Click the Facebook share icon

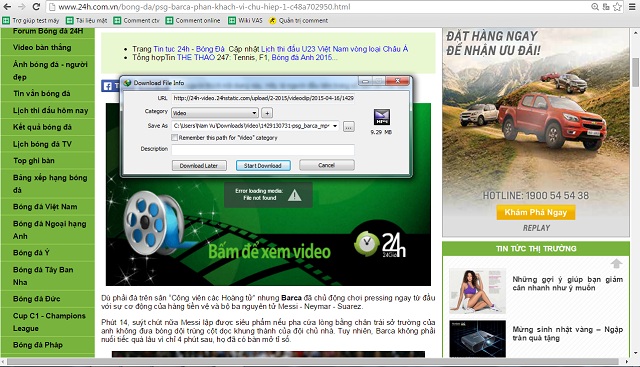tap(107, 86)
